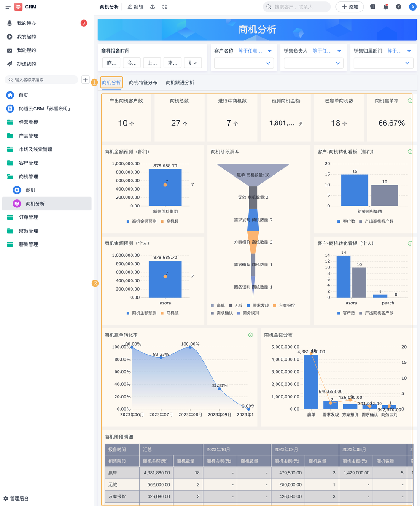Click 4,381,880.00 cell in 赢单 row
Screen dimensions: 420x506
(156, 473)
